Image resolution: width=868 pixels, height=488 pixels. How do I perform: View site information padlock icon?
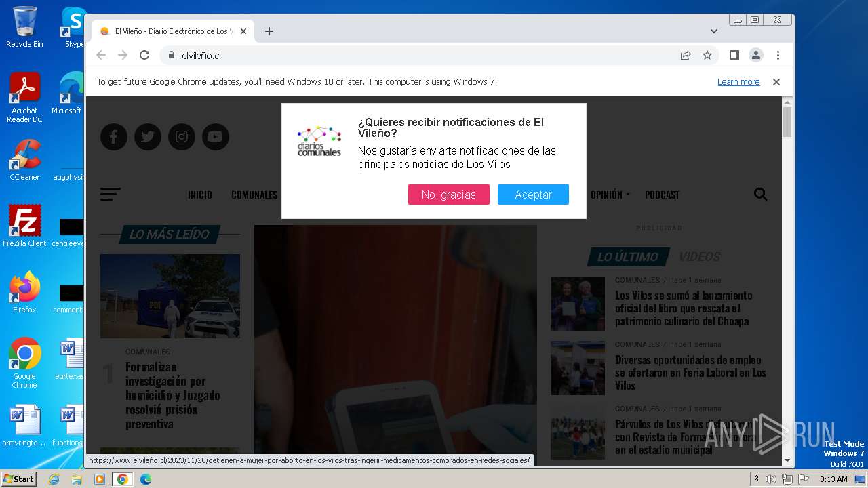[x=171, y=55]
